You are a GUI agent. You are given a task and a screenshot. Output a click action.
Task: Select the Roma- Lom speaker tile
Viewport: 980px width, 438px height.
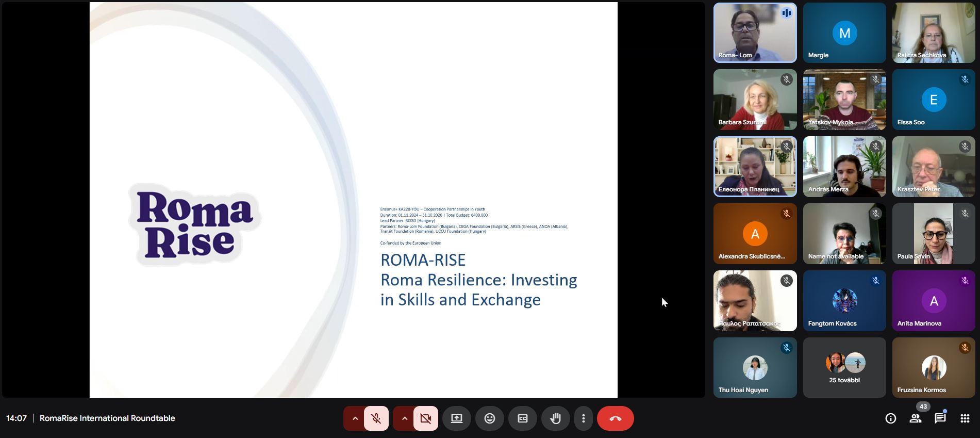tap(755, 33)
